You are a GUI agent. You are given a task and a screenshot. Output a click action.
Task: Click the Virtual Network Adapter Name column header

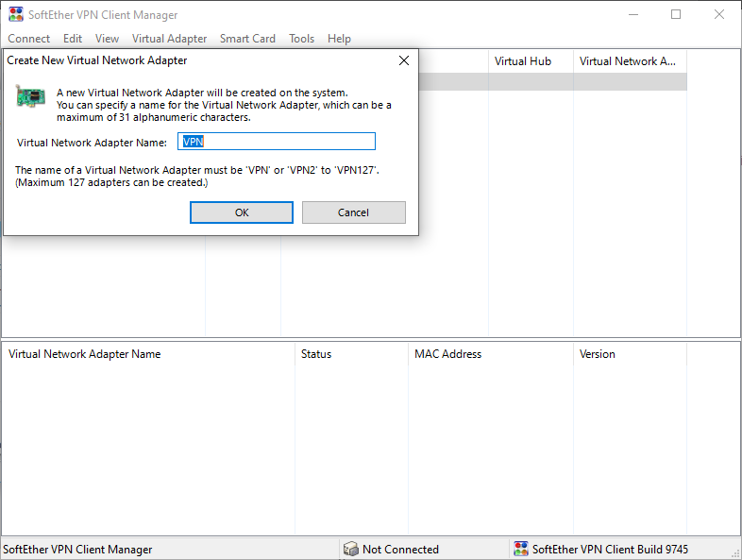(148, 354)
